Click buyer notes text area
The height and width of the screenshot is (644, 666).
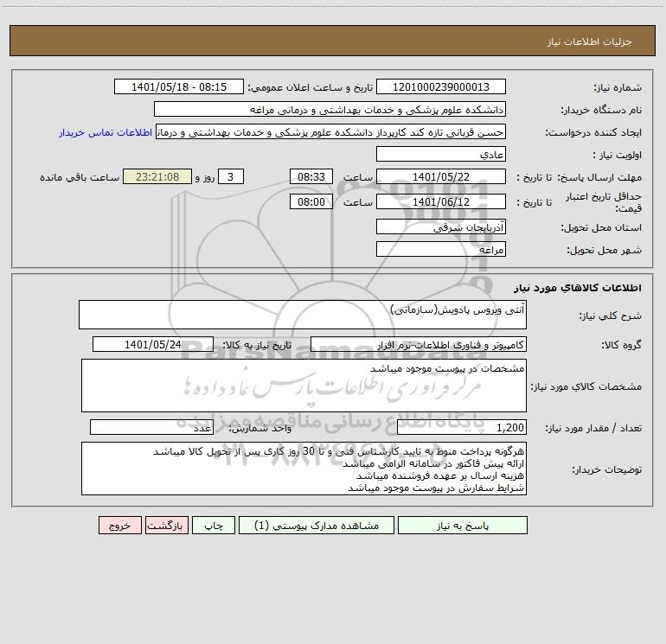tap(304, 469)
